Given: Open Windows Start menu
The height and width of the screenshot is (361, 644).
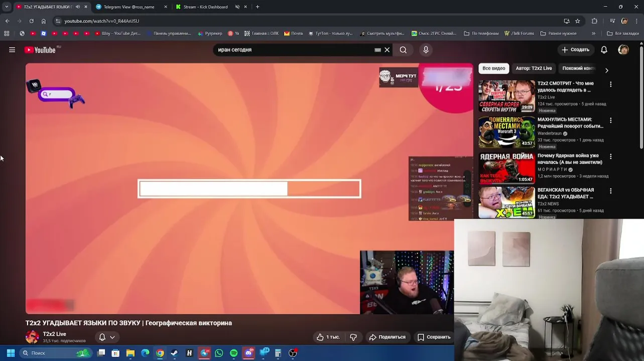Looking at the screenshot, I should pyautogui.click(x=11, y=353).
